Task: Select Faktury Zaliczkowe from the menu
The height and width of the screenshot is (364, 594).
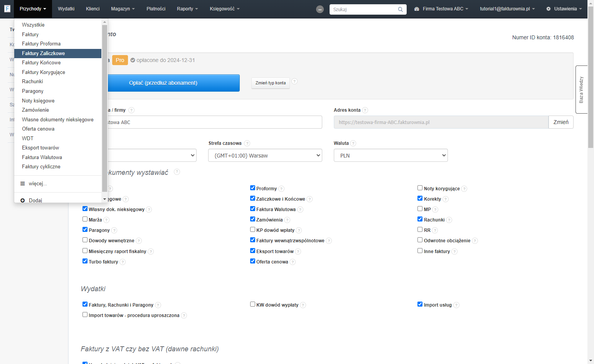Action: pos(58,54)
